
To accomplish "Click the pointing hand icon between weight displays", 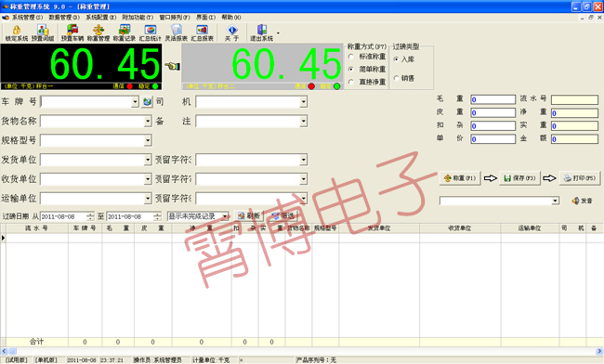I will (172, 66).
